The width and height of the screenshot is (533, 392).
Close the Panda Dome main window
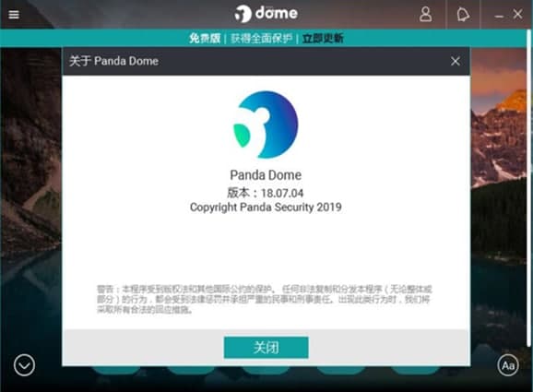[517, 14]
